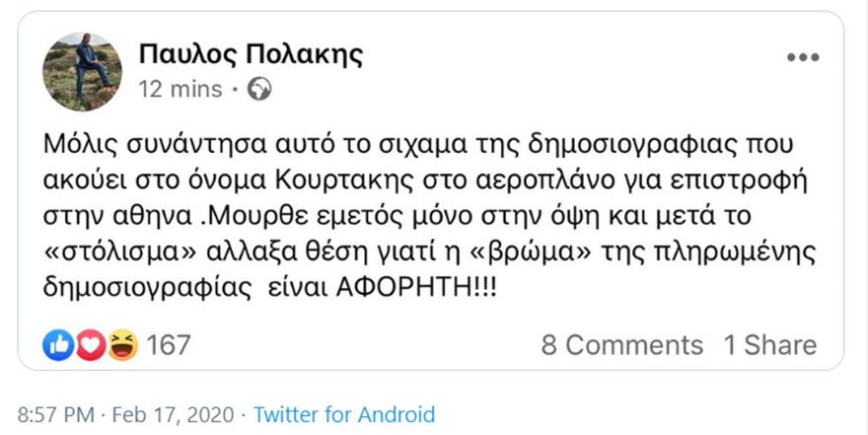Click the globe public privacy icon

pyautogui.click(x=258, y=90)
